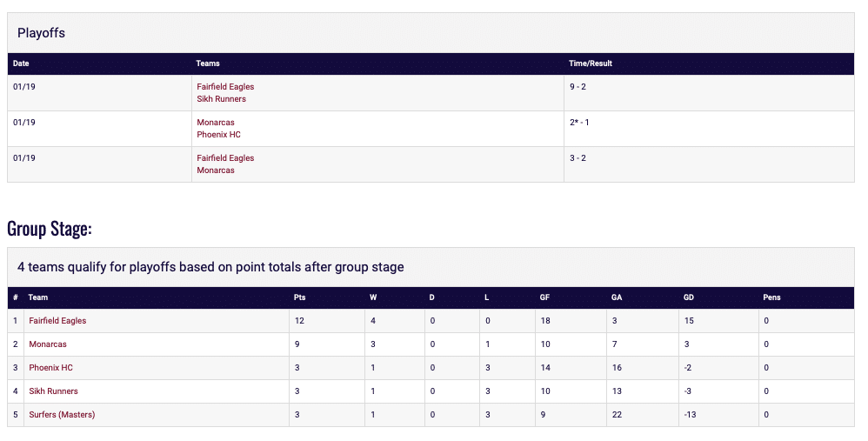The width and height of the screenshot is (868, 441).
Task: Click the GF column header in standings
Action: pyautogui.click(x=544, y=297)
